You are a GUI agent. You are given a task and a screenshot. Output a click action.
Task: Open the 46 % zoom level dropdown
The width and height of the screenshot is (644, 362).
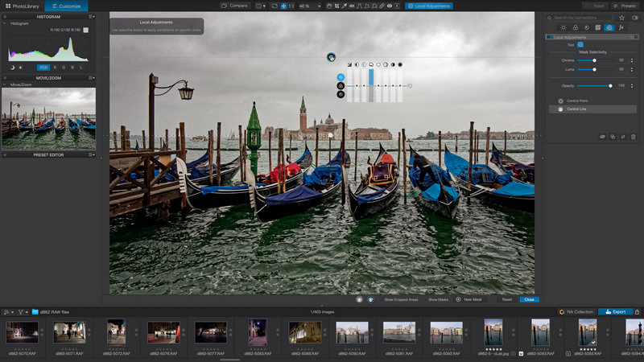click(x=310, y=6)
